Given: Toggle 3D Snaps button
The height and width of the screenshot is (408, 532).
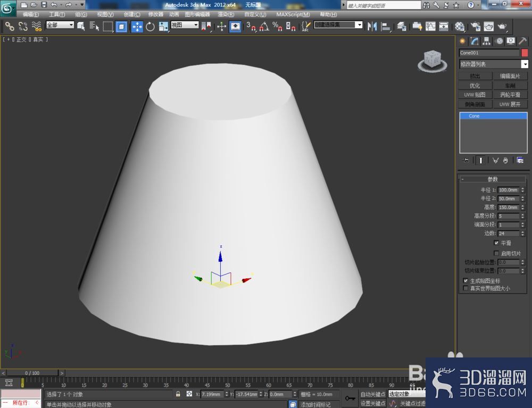Looking at the screenshot, I should tap(251, 27).
